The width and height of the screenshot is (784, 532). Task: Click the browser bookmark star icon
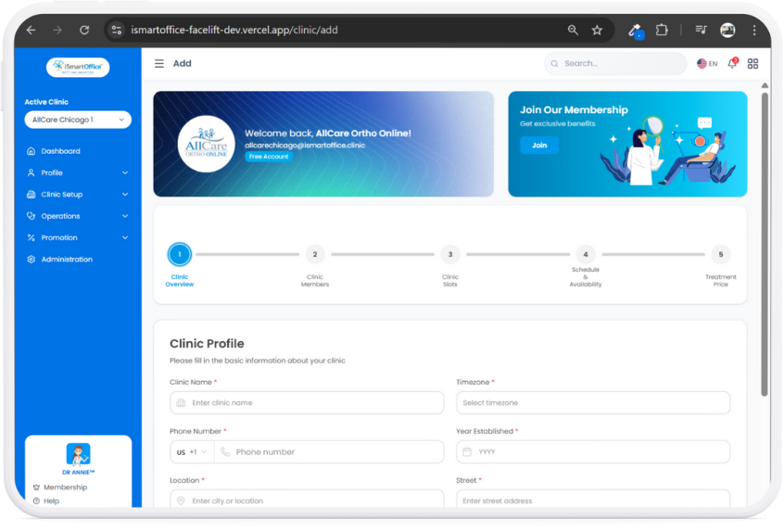click(x=597, y=31)
